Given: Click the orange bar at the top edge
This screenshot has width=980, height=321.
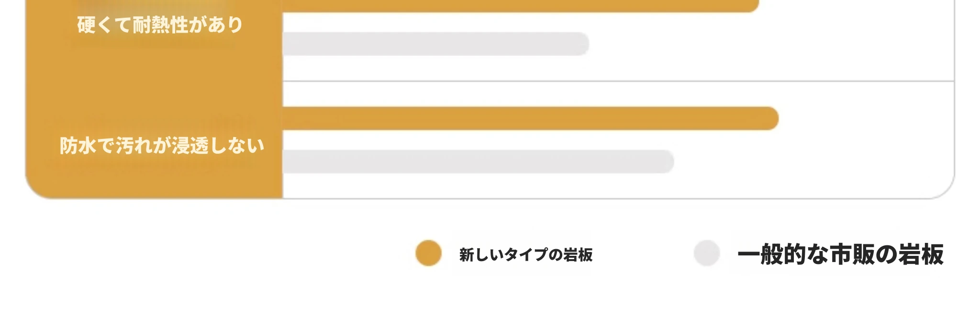Looking at the screenshot, I should coord(517,5).
